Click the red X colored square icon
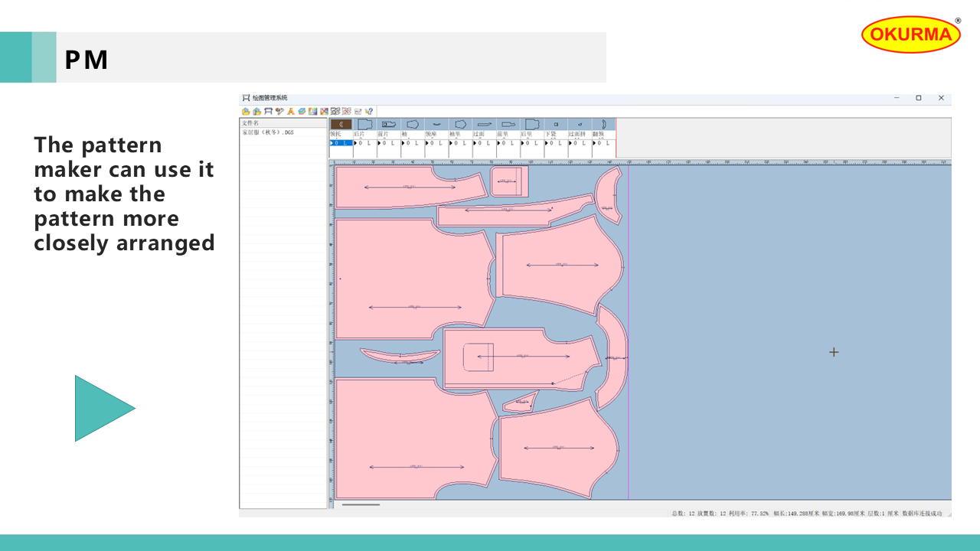The width and height of the screenshot is (980, 551). pyautogui.click(x=325, y=111)
